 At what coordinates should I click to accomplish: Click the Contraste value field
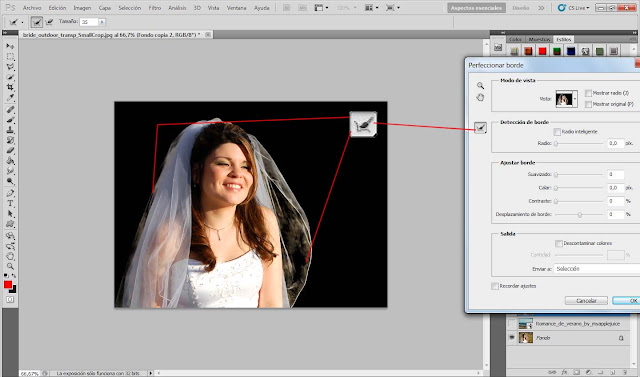(x=616, y=201)
